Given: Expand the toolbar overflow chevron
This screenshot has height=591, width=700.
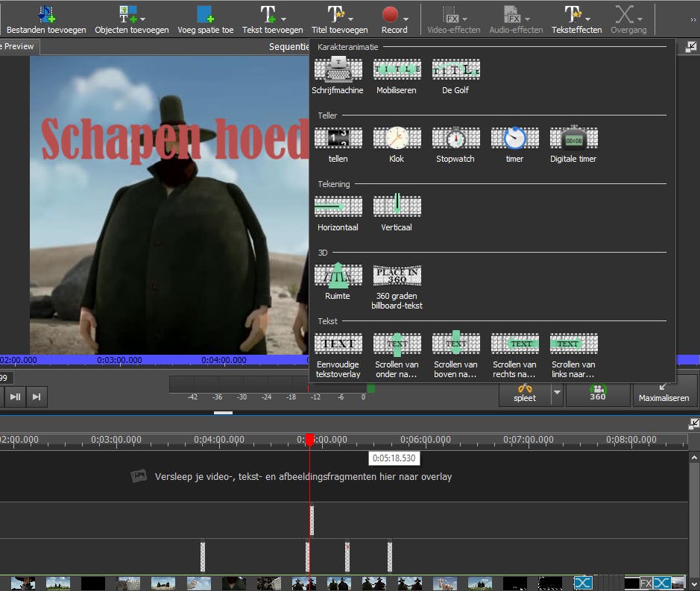Looking at the screenshot, I should click(693, 19).
